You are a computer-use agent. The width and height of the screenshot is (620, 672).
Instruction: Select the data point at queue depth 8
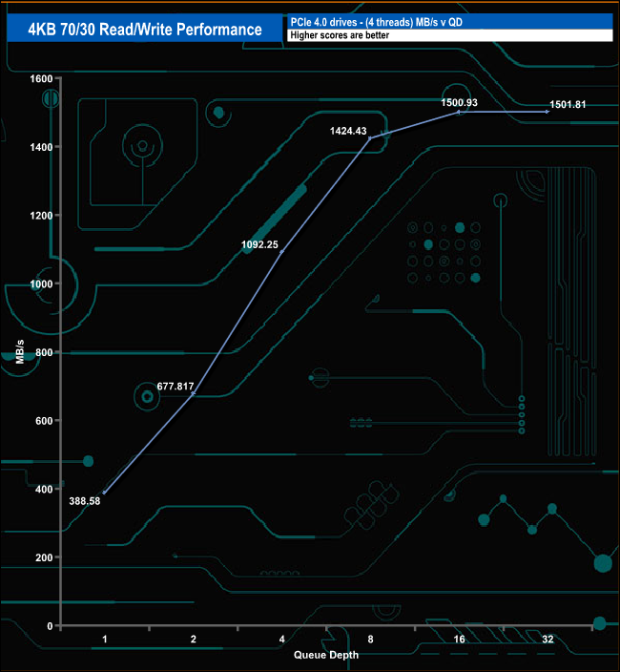(x=370, y=138)
